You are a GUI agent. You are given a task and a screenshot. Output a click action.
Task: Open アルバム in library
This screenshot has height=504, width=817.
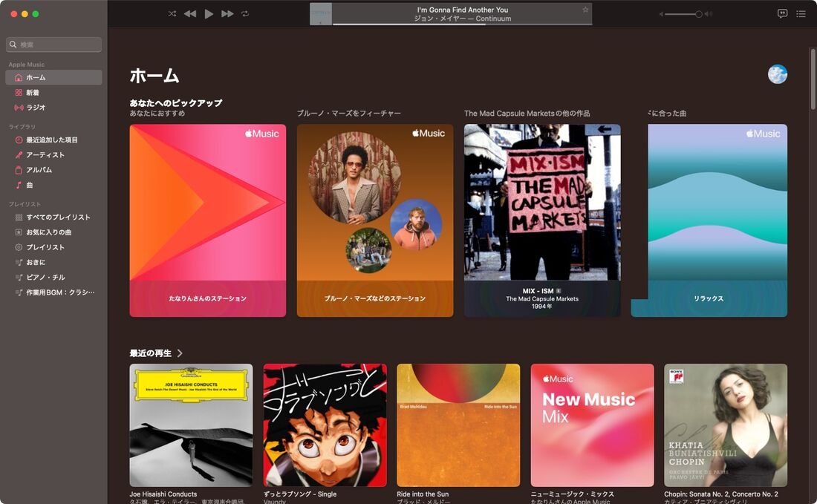53,170
